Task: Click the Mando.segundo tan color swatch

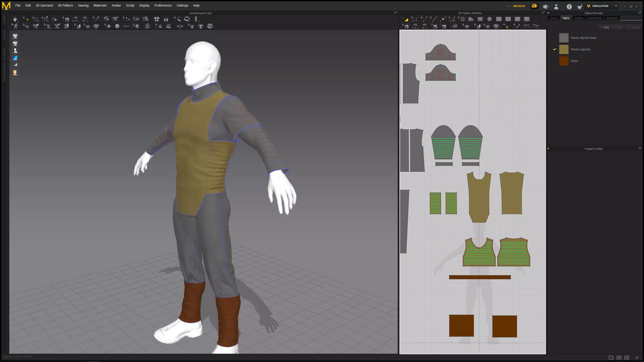Action: [563, 49]
